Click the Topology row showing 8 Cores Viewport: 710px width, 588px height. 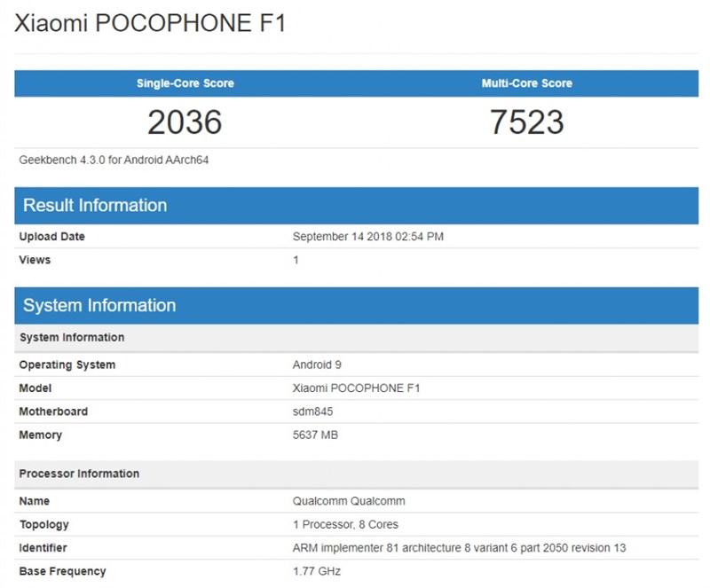[x=346, y=524]
